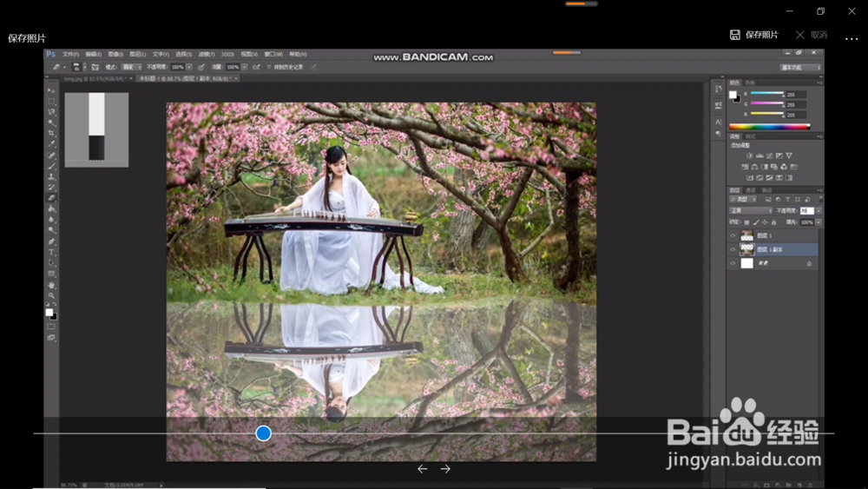Click 取消 button in photo viewer

click(812, 35)
